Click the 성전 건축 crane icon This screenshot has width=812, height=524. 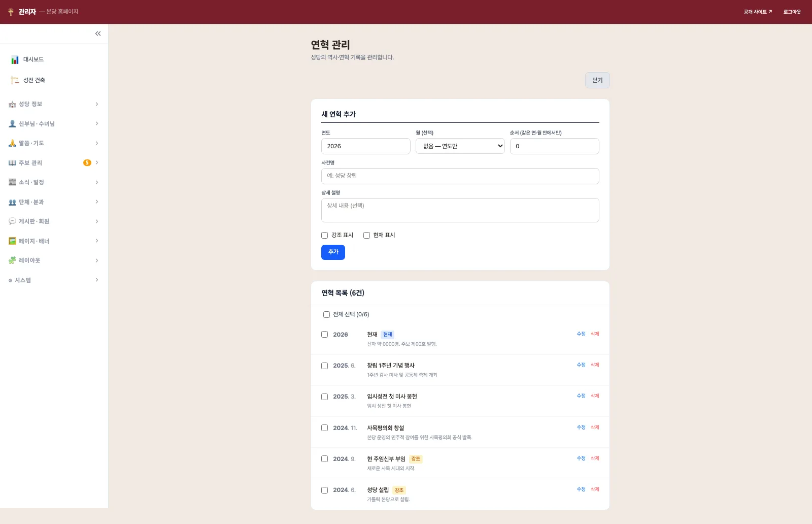[15, 80]
